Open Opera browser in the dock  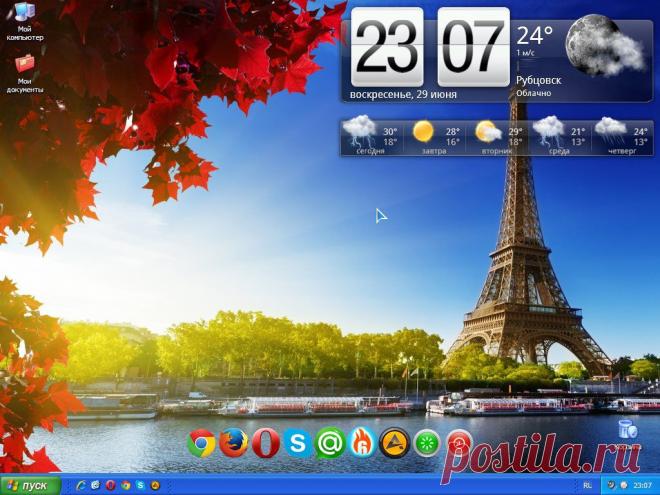coord(266,442)
